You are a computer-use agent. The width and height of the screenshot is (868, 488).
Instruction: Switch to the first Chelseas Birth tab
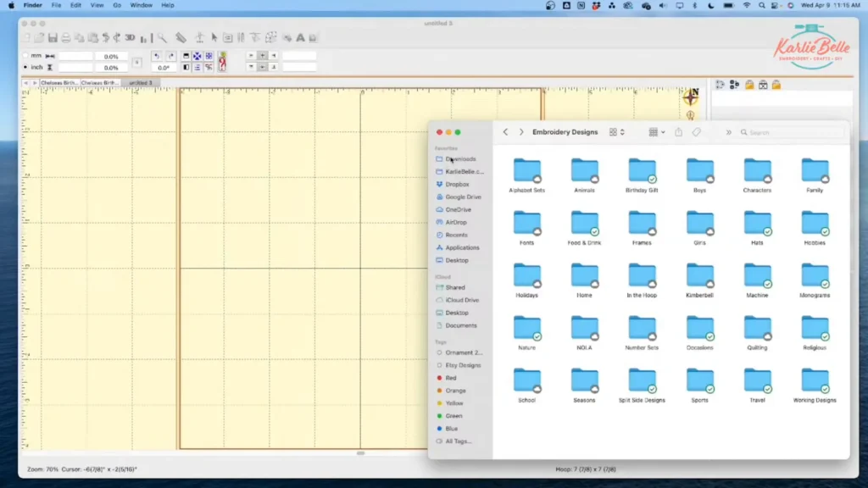click(x=59, y=82)
